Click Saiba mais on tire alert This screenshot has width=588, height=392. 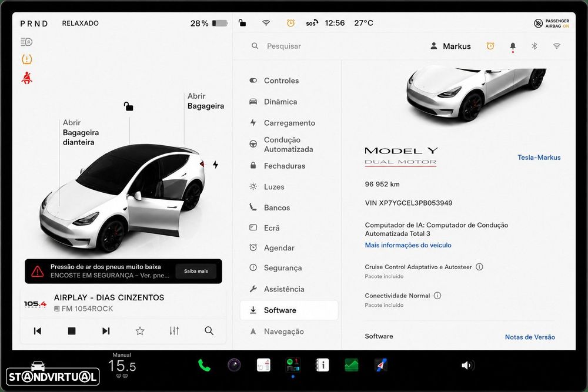(196, 271)
